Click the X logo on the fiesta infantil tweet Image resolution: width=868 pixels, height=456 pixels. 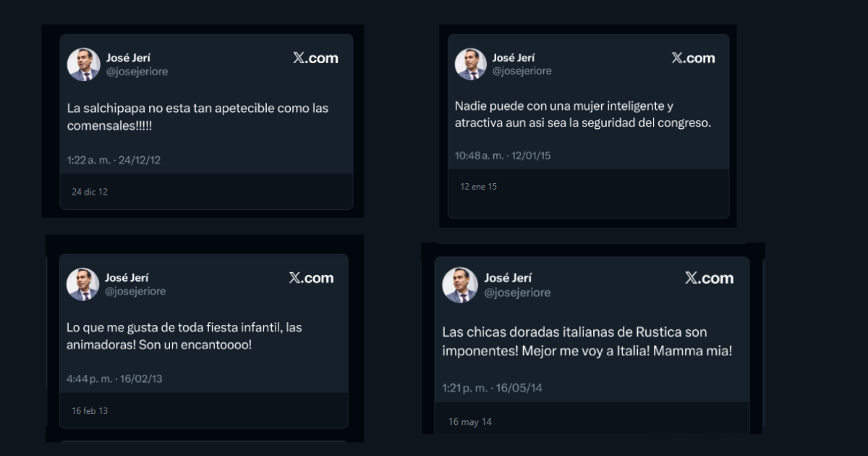[310, 277]
